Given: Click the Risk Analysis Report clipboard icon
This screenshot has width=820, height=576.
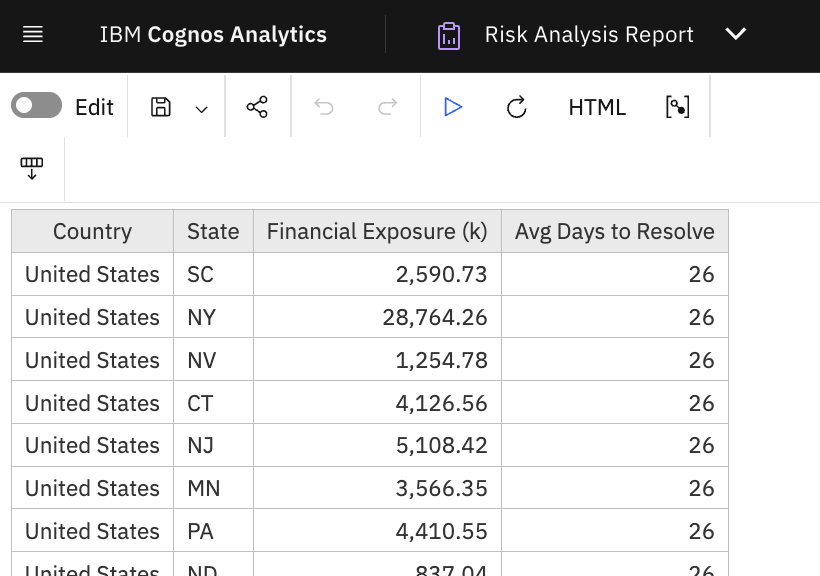Looking at the screenshot, I should [x=449, y=35].
